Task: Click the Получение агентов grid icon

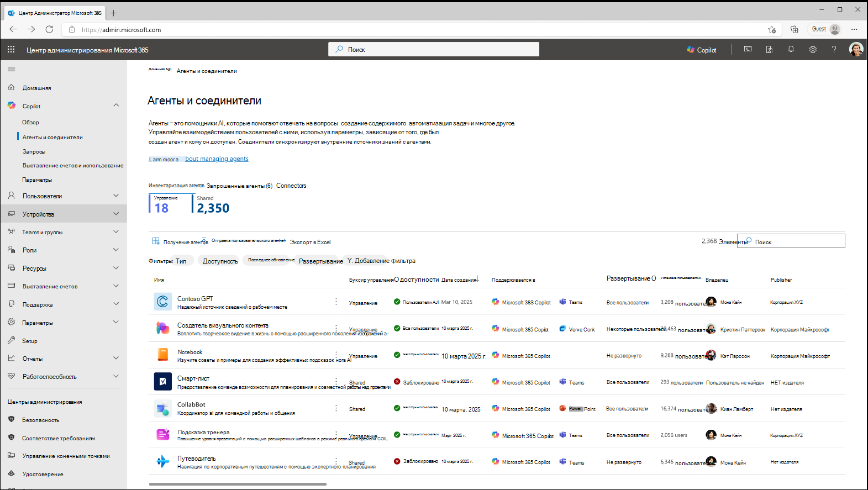Action: click(156, 241)
